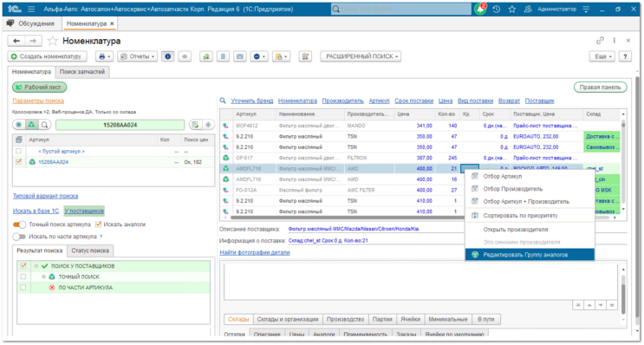Open the Еще dropdown menu
Viewport: 644px width, 345px height.
602,56
